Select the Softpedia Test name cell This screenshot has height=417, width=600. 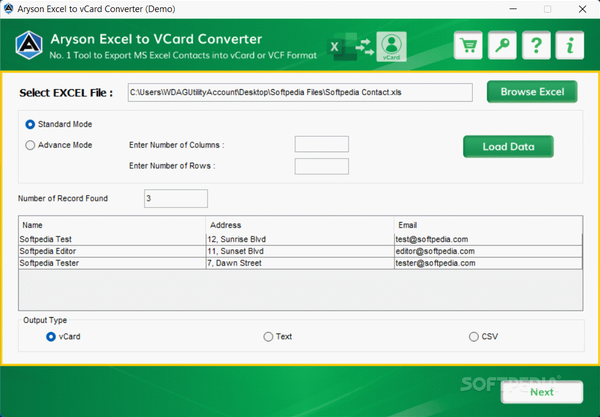point(112,239)
